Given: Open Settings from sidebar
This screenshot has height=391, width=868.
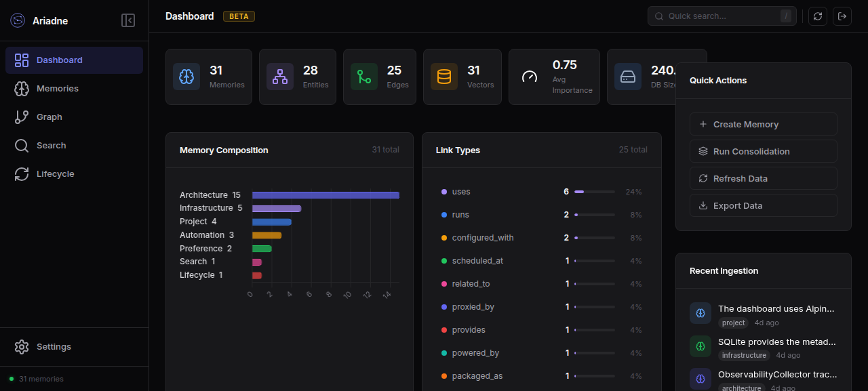Looking at the screenshot, I should 74,346.
